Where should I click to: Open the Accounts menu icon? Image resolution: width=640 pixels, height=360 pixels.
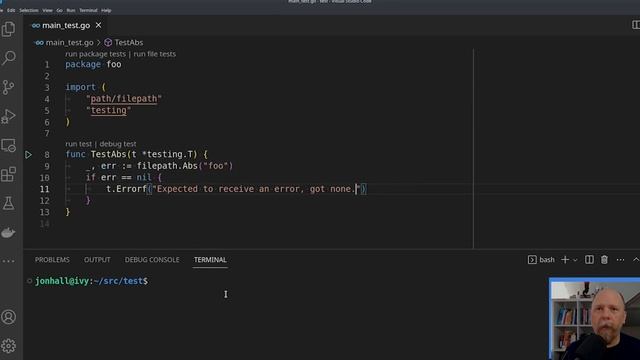[x=8, y=317]
